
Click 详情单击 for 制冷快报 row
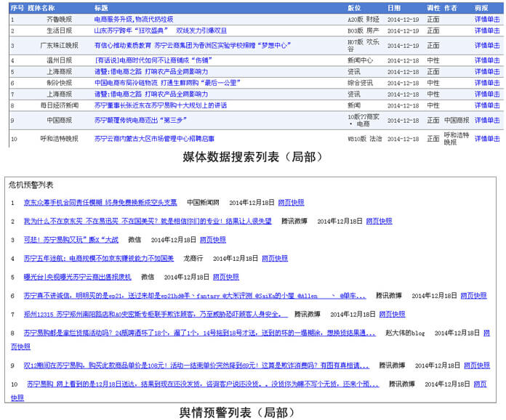(487, 83)
